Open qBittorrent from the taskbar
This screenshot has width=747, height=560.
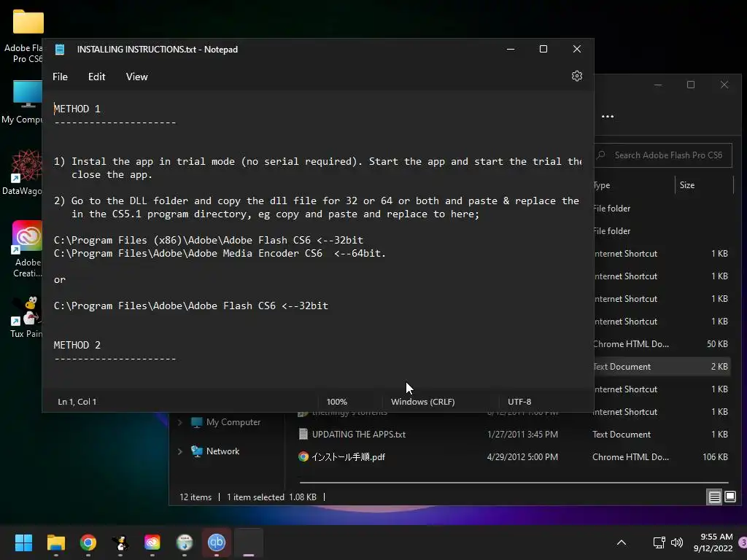[x=216, y=542]
